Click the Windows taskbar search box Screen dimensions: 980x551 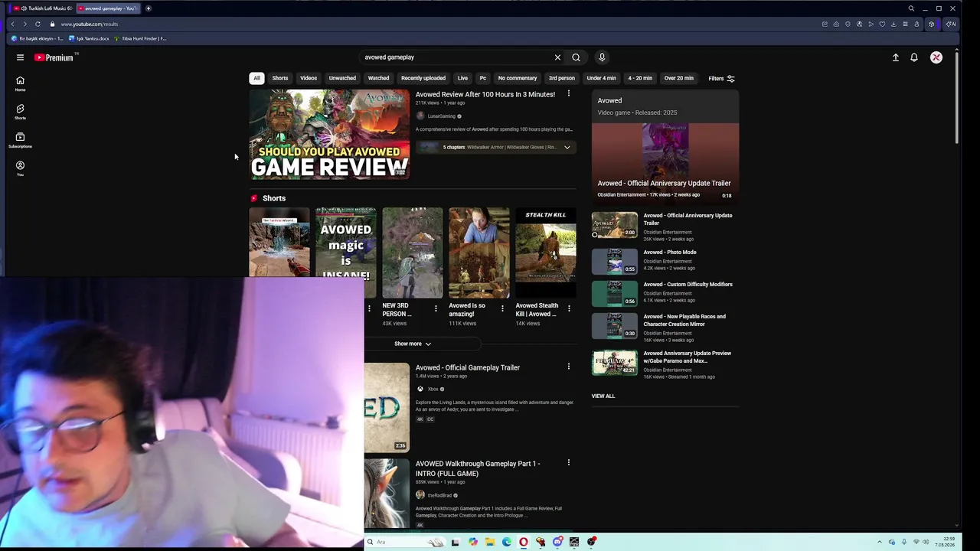tap(406, 542)
